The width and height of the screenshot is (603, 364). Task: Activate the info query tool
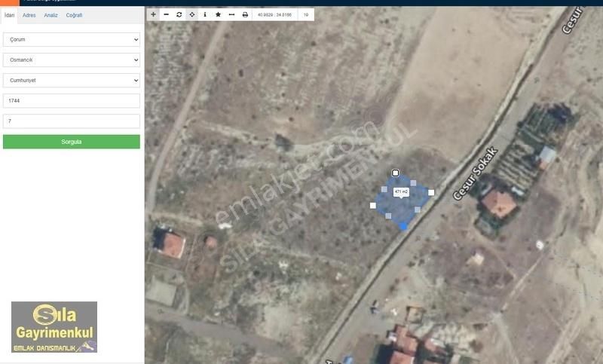(205, 14)
